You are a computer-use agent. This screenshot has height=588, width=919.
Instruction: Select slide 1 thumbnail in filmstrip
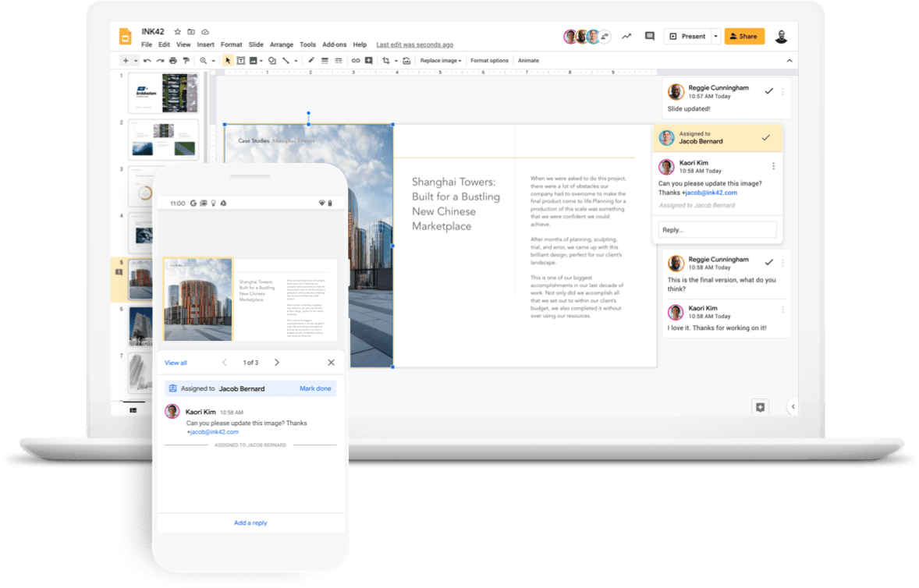tap(164, 93)
